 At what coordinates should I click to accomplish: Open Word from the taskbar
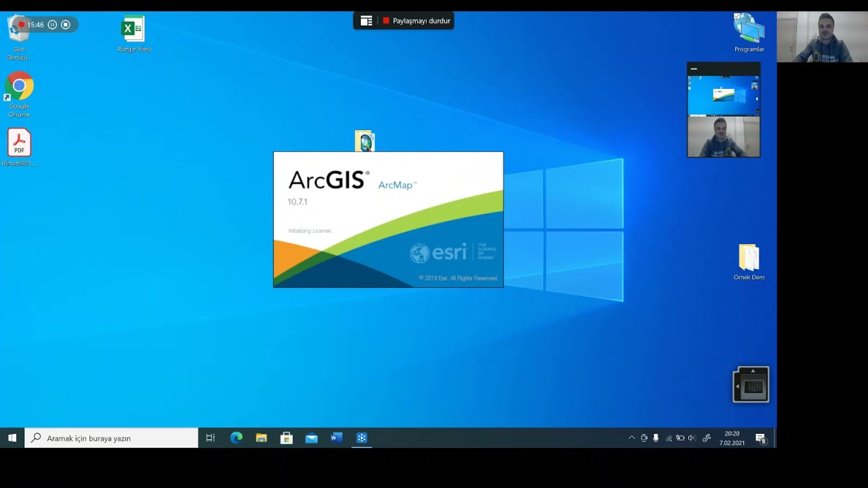336,438
